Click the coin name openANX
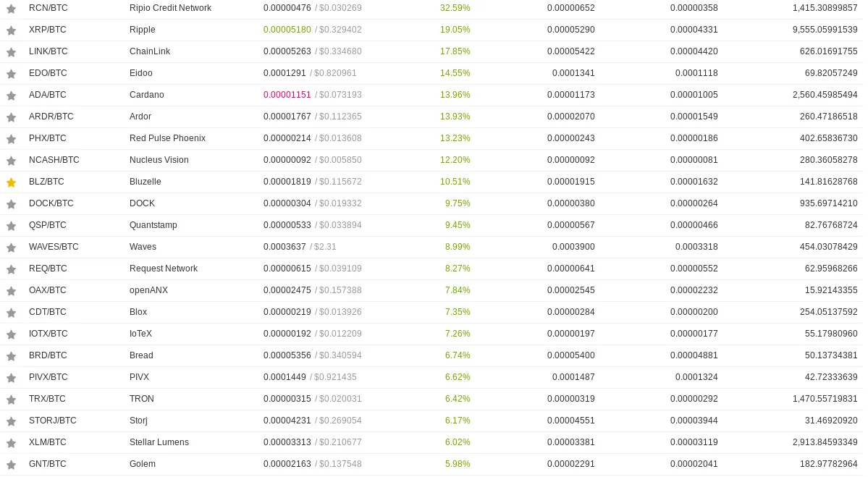The image size is (868, 477). click(x=148, y=290)
